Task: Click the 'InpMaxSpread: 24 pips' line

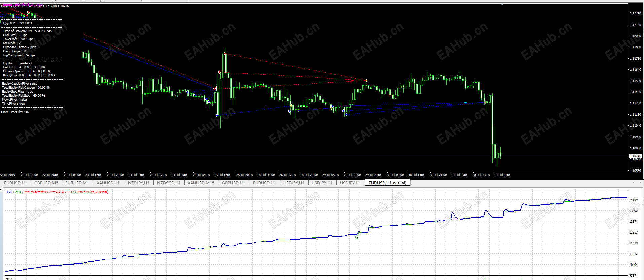Action: coord(19,55)
